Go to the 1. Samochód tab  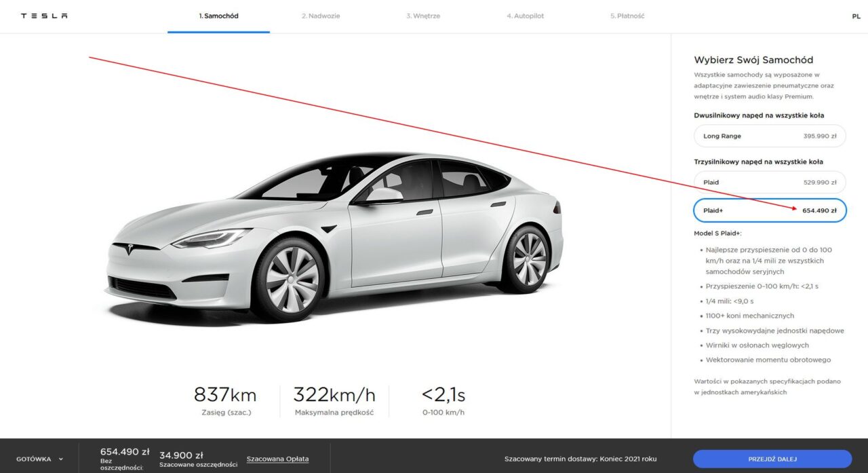[218, 16]
